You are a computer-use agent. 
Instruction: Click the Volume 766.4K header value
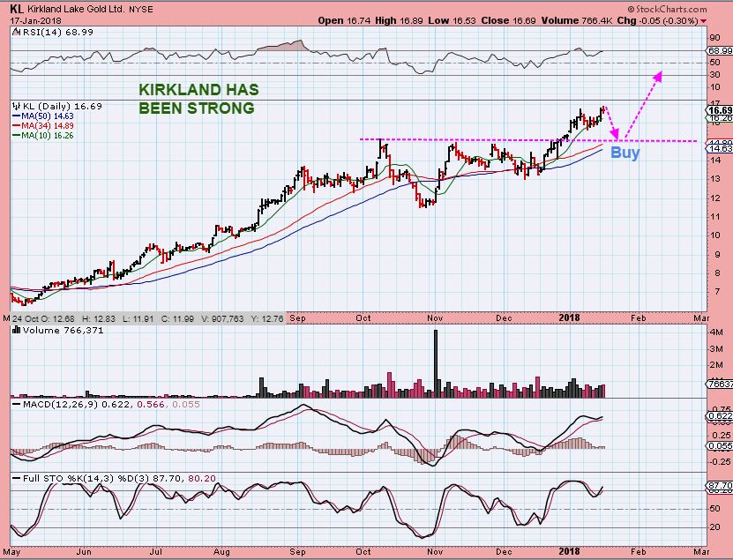pos(577,20)
